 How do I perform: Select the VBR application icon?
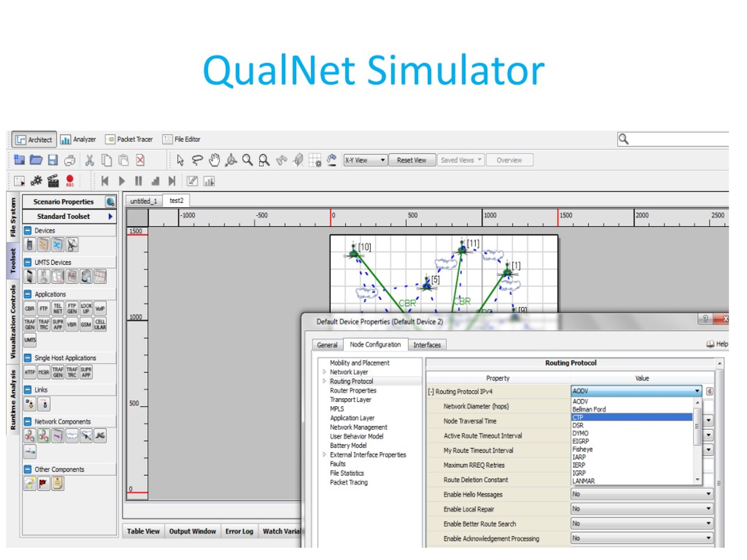(71, 325)
